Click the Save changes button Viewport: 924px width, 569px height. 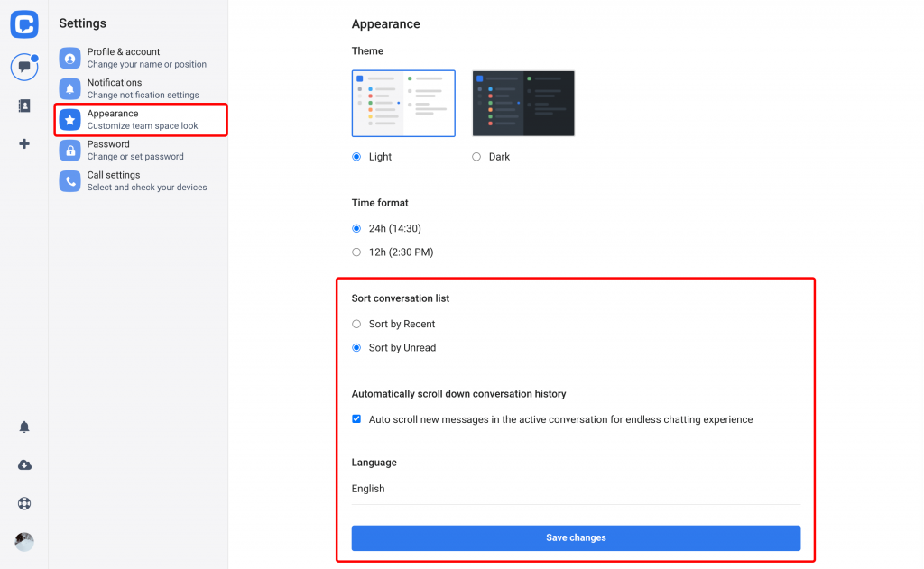576,537
